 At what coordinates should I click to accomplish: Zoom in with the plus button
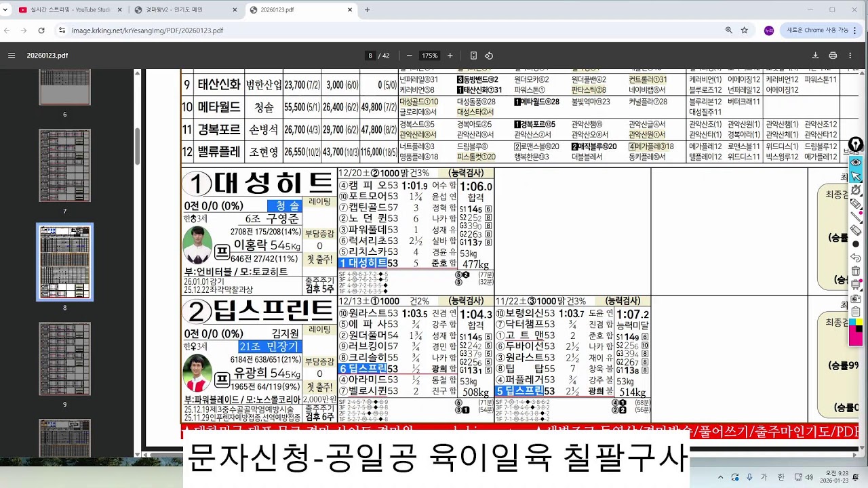[450, 56]
